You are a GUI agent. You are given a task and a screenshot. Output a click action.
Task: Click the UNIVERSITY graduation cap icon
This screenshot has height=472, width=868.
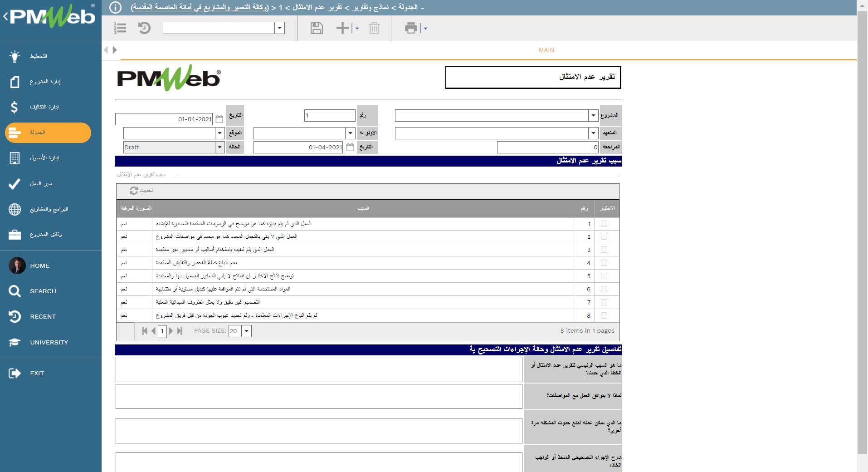pyautogui.click(x=15, y=342)
